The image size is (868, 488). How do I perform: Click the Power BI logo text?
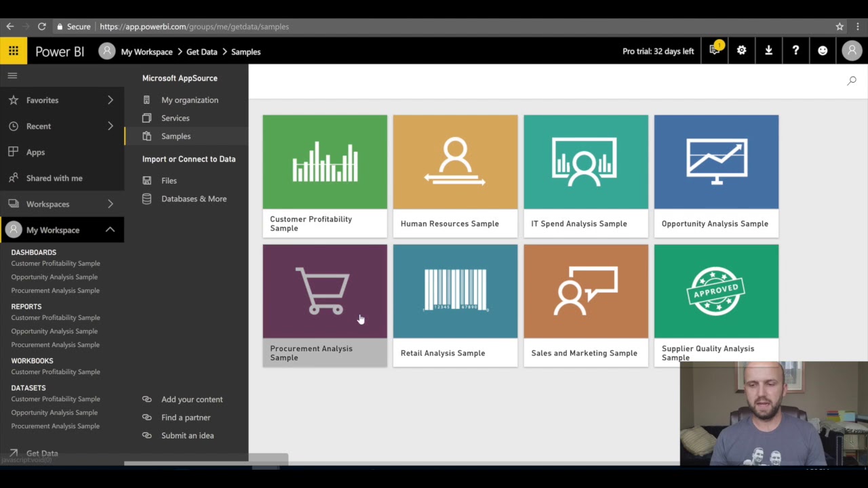(60, 52)
